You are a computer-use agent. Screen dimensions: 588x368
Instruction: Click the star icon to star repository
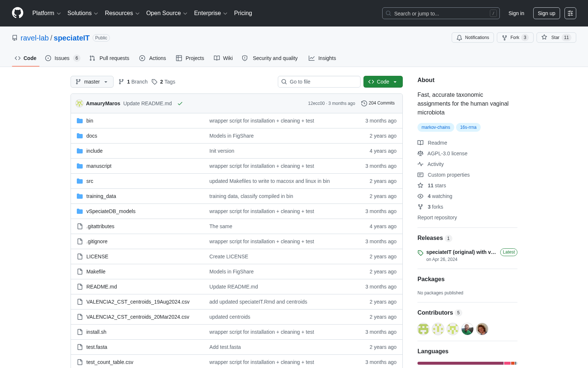click(544, 38)
